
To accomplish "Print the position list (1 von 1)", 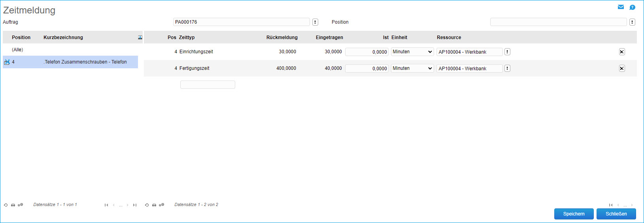I will pos(13,205).
